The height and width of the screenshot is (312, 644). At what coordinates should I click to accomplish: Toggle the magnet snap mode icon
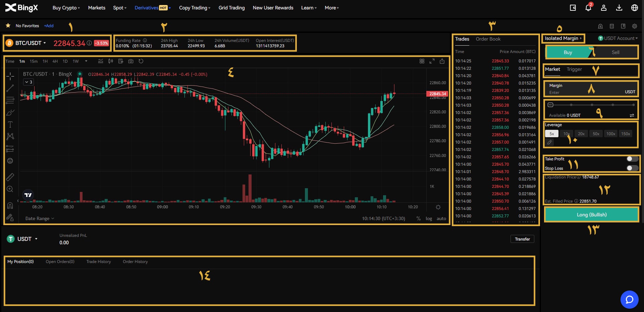pyautogui.click(x=10, y=205)
